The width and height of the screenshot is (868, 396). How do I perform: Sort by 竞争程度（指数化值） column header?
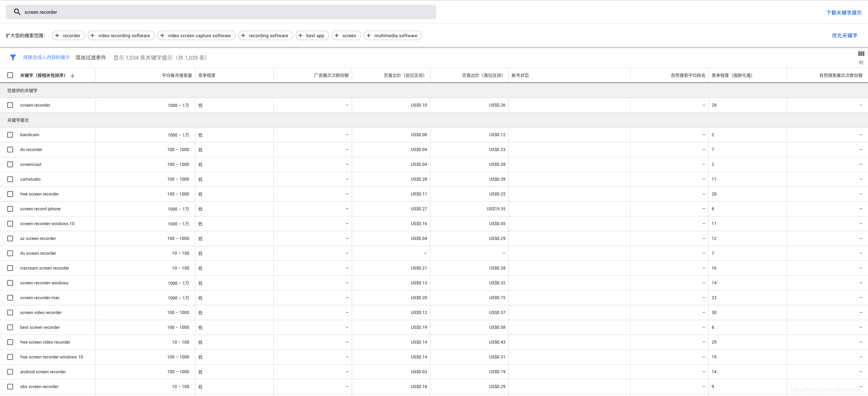coord(732,76)
